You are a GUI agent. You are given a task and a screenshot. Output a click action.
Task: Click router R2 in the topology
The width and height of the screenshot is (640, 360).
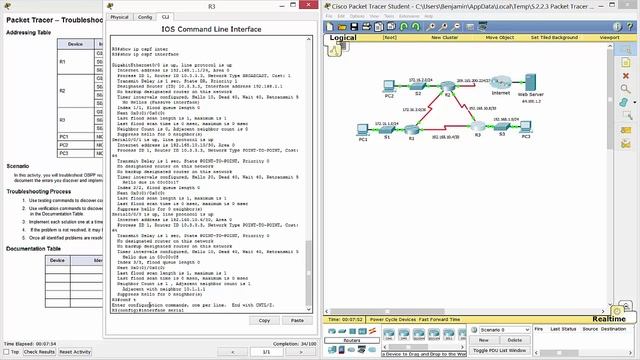click(x=447, y=87)
